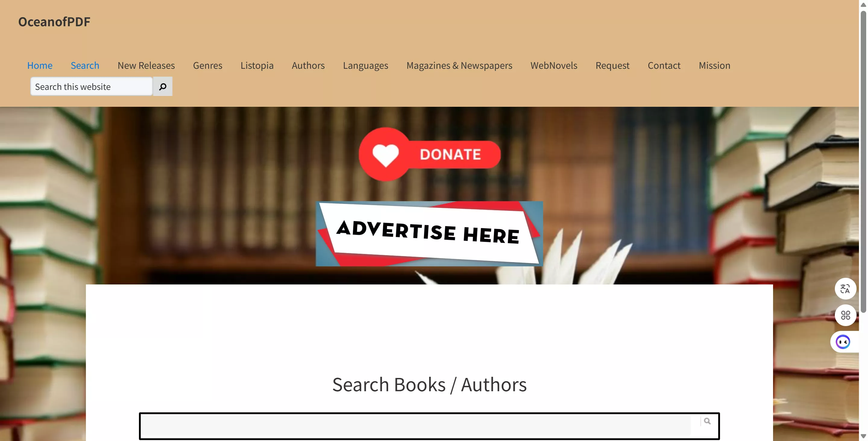Open New Releases page
Image resolution: width=868 pixels, height=441 pixels.
coord(146,65)
